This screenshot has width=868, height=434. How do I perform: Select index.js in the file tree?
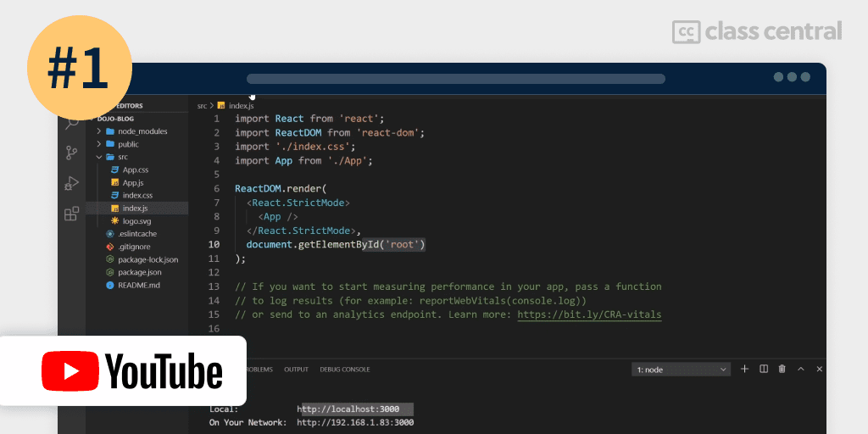click(x=136, y=209)
